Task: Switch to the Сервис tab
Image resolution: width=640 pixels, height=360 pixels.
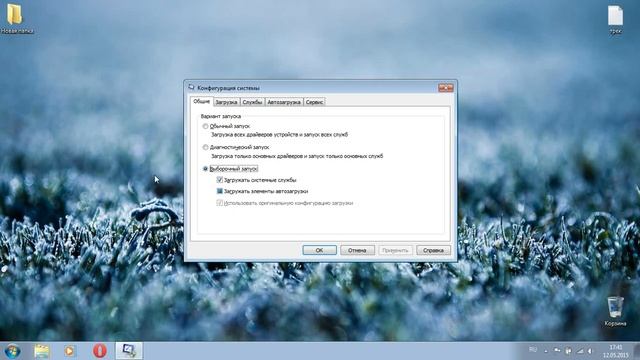Action: (x=314, y=102)
